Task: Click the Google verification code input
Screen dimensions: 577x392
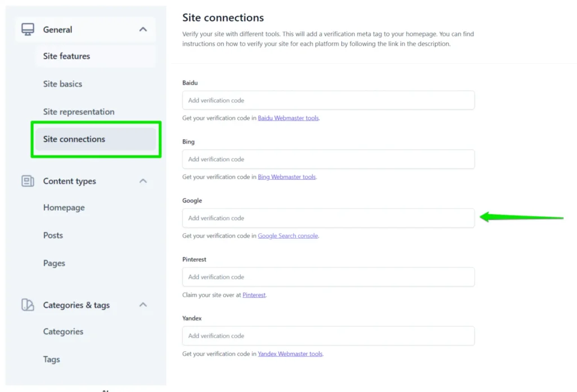Action: (x=328, y=218)
